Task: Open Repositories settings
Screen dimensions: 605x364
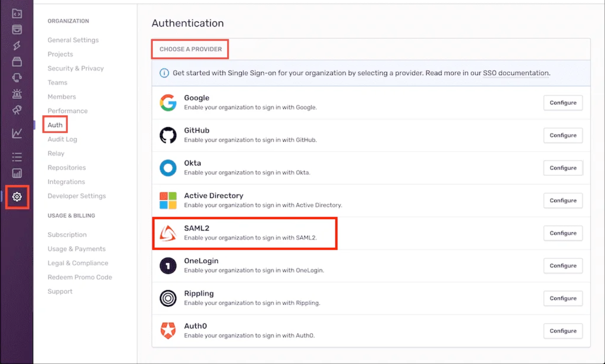Action: coord(67,168)
